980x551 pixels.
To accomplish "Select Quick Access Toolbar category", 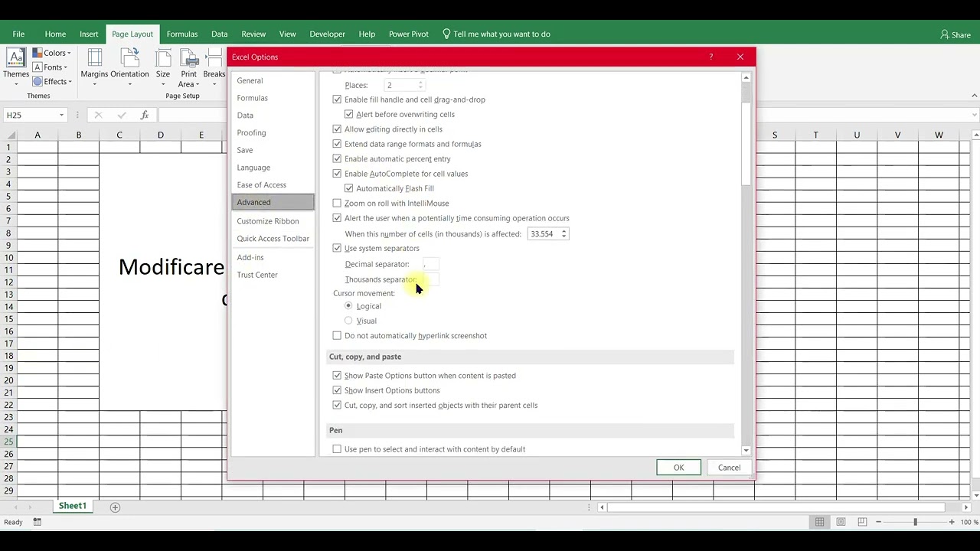I will pyautogui.click(x=273, y=239).
